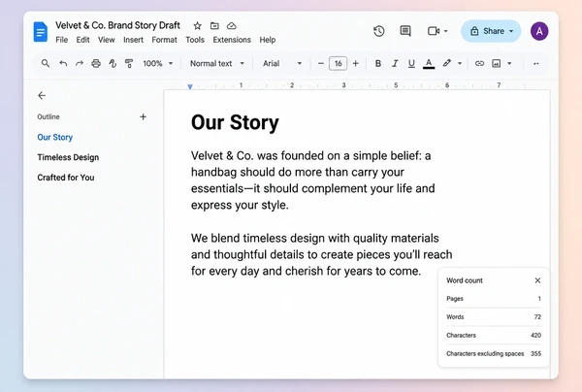
Task: Open the View menu
Action: click(106, 40)
